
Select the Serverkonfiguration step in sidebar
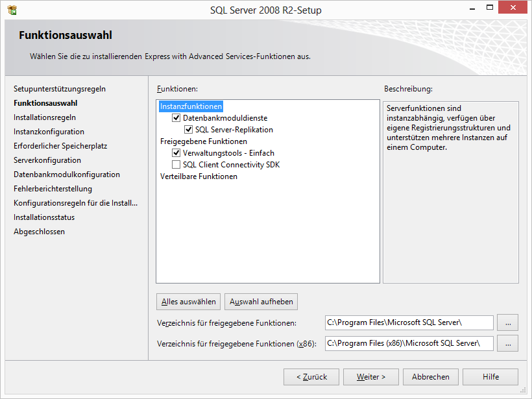tap(47, 160)
